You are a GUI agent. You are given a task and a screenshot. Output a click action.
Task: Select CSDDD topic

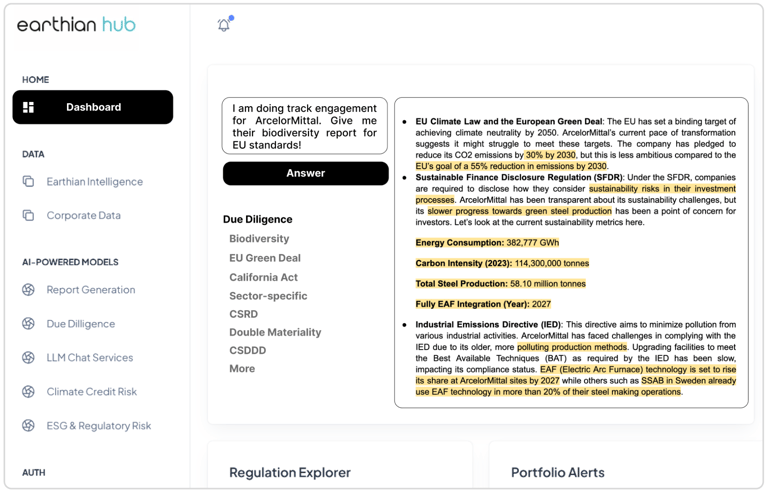point(248,350)
